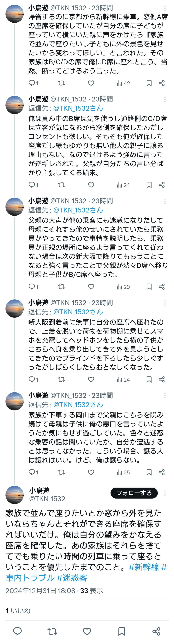Open more options on 25-view tweet's header

[165, 395]
